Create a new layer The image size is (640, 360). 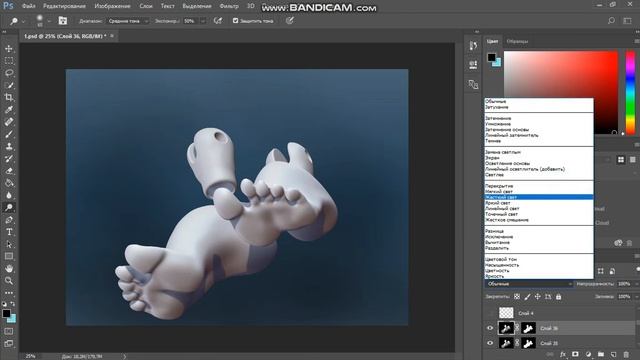click(613, 354)
